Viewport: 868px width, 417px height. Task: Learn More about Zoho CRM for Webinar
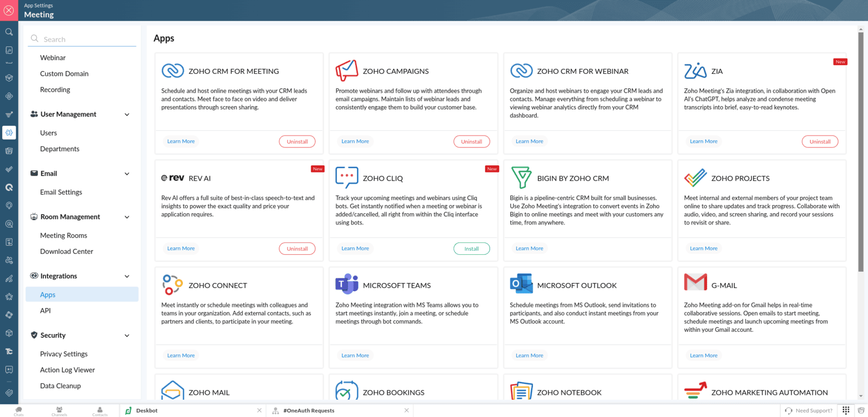[529, 141]
